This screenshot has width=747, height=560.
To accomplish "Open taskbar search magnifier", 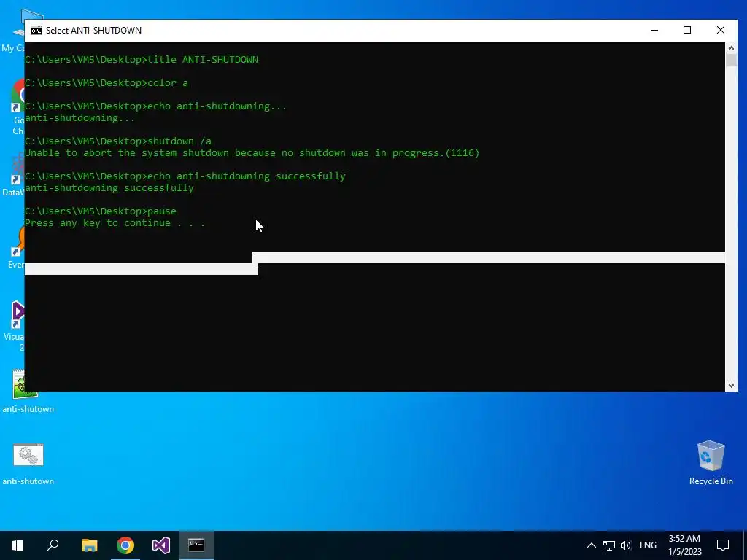I will 53,545.
